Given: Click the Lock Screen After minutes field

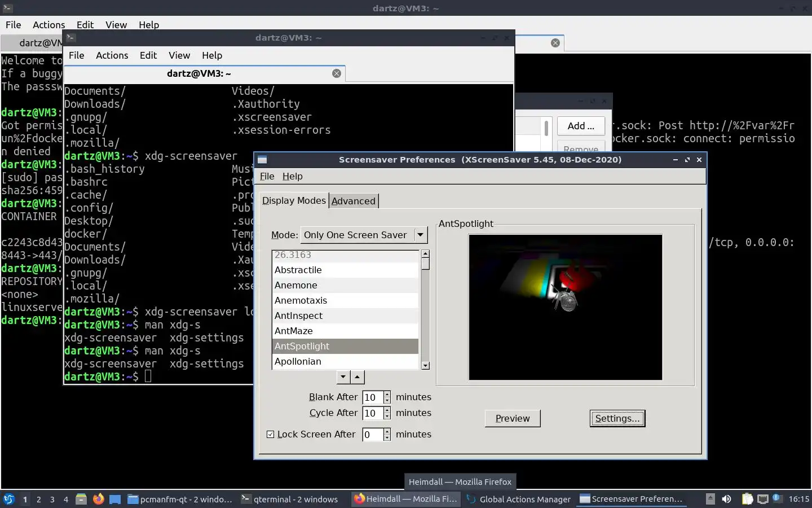Looking at the screenshot, I should 373,435.
